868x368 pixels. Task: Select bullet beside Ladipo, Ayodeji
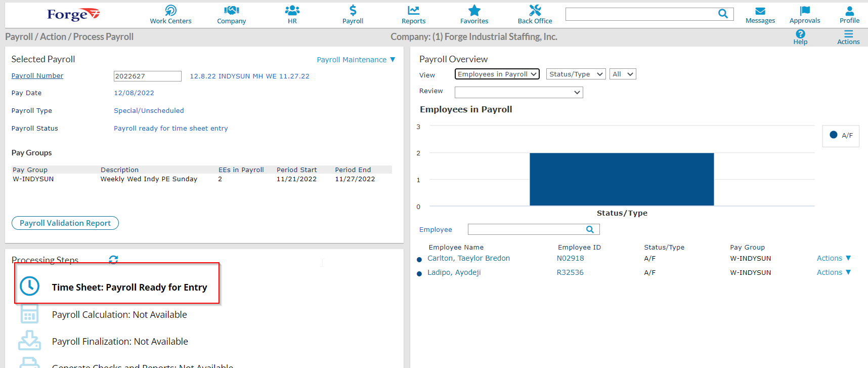(419, 273)
